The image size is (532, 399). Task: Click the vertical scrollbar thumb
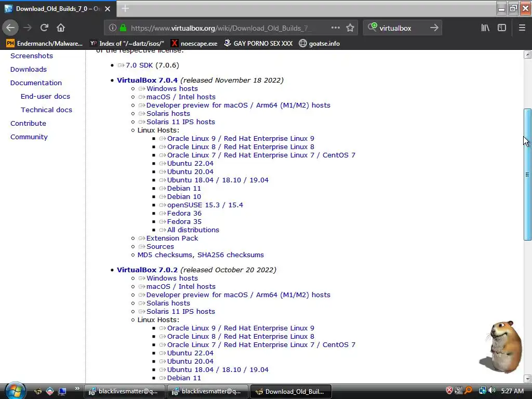(527, 175)
